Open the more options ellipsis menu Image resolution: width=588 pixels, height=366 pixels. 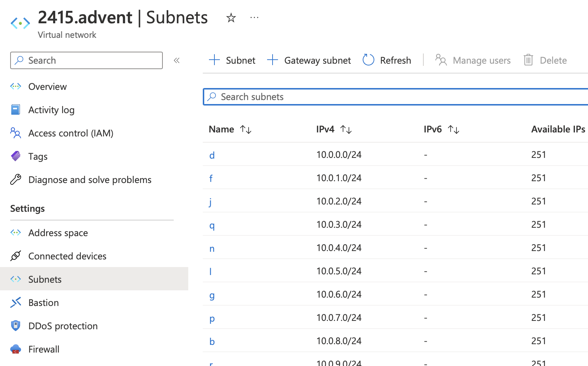pos(254,17)
